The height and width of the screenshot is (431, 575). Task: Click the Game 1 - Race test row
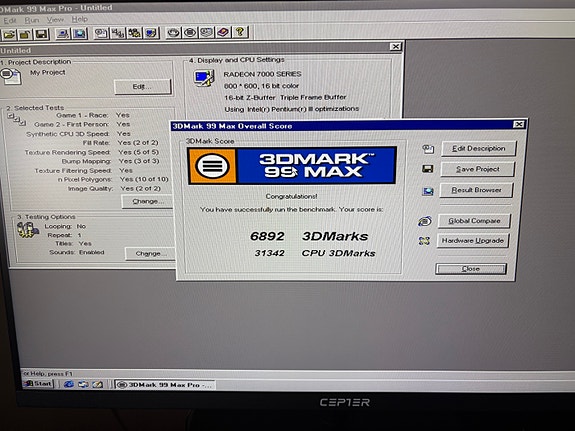coord(93,115)
